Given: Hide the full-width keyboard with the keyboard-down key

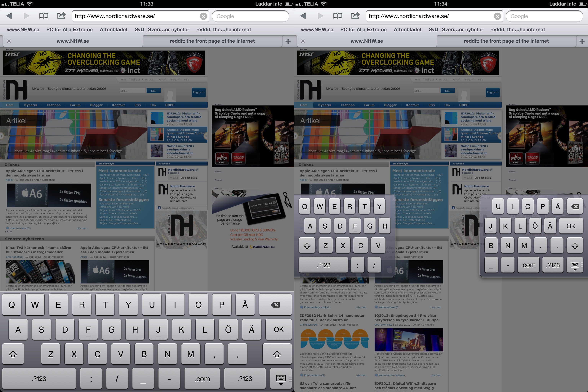Looking at the screenshot, I should 281,379.
